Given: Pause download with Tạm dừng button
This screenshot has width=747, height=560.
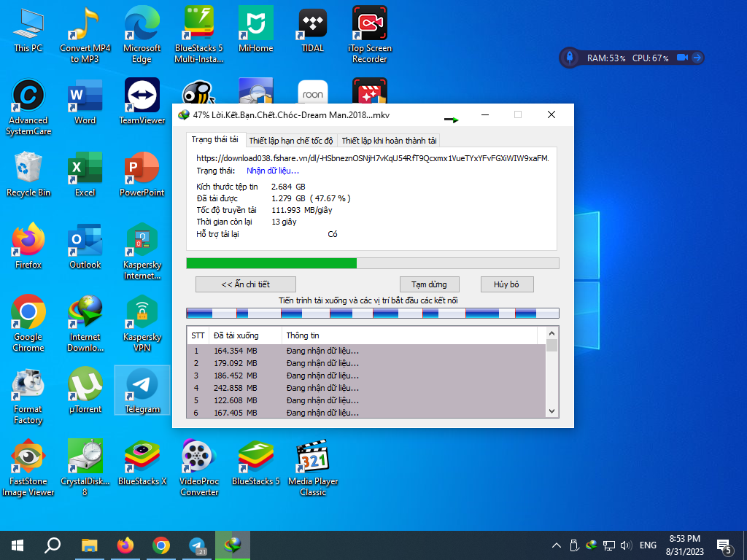Looking at the screenshot, I should tap(429, 284).
